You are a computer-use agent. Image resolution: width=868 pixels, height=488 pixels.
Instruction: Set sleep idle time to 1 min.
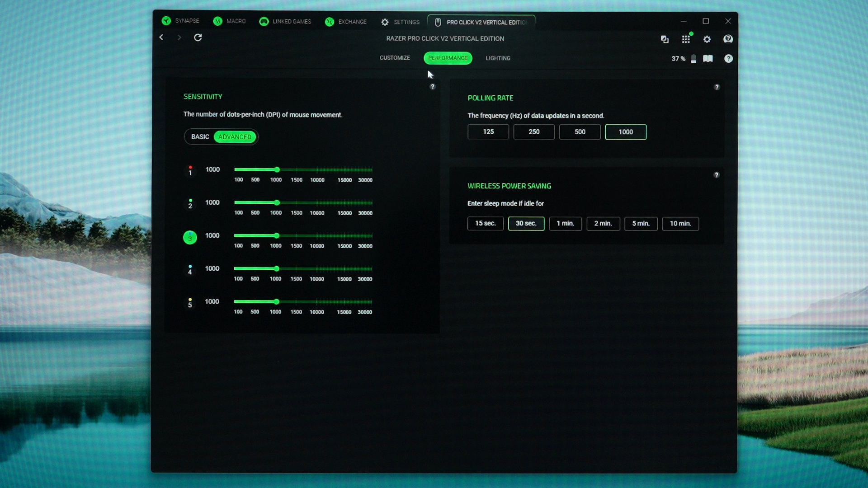tap(566, 223)
